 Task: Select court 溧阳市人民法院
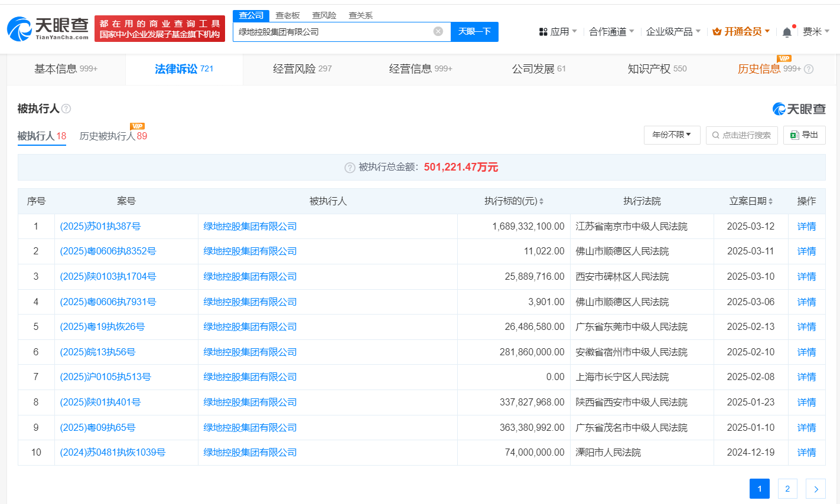point(608,453)
